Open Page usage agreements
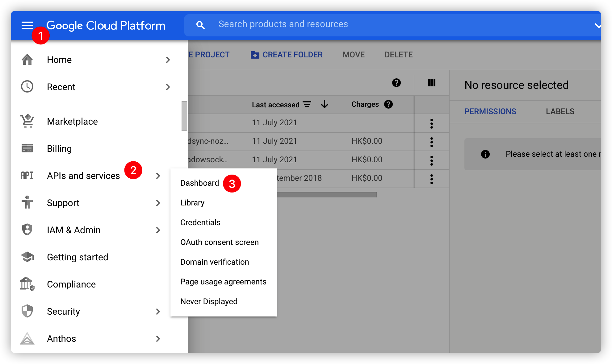Screen dimensions: 612x364 point(223,282)
